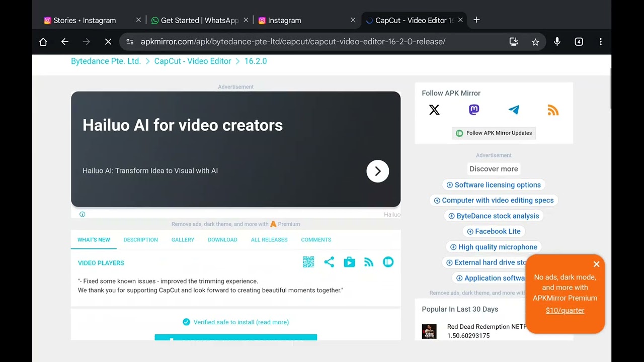Switch to Get Started WhatsApp browser tab

[194, 20]
